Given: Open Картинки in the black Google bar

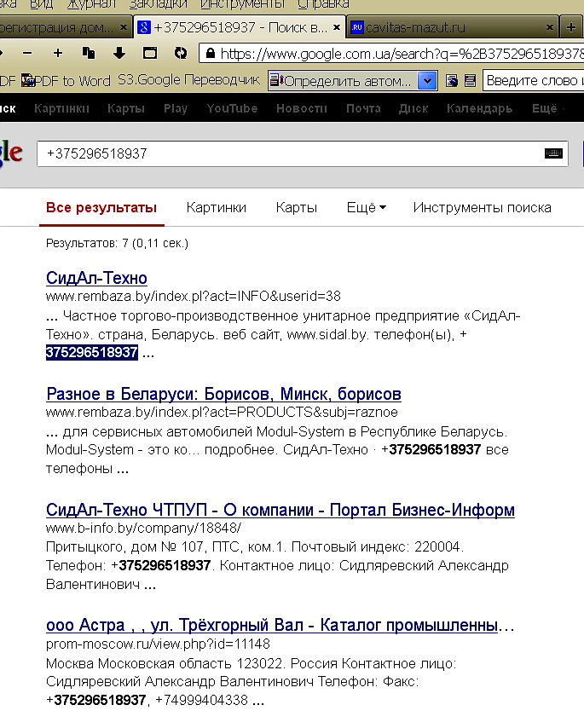Looking at the screenshot, I should tap(61, 108).
